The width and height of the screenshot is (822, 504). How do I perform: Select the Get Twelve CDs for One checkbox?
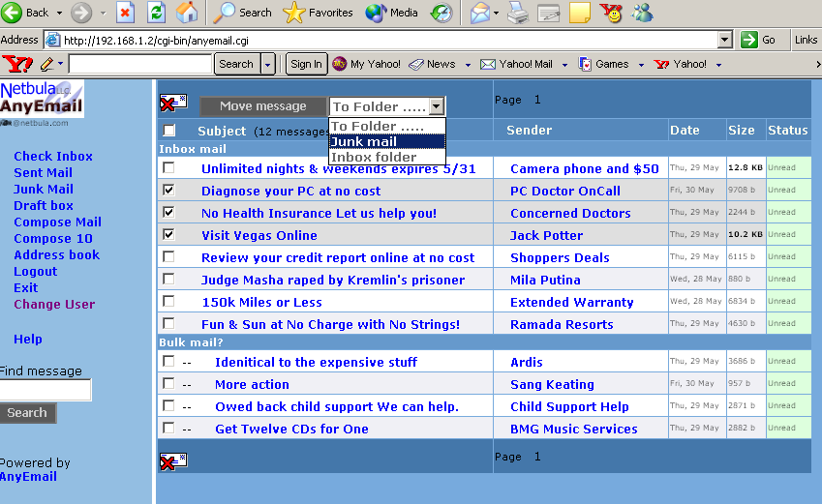tap(168, 428)
